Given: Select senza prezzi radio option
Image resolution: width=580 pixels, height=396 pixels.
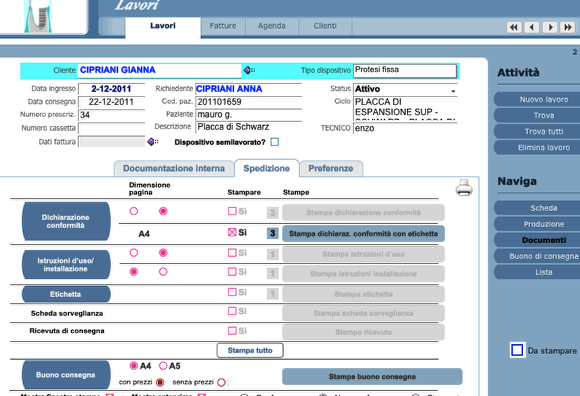Looking at the screenshot, I should 221,382.
